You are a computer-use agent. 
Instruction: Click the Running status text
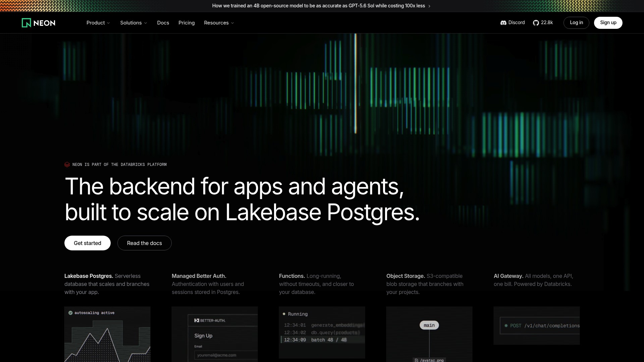298,314
